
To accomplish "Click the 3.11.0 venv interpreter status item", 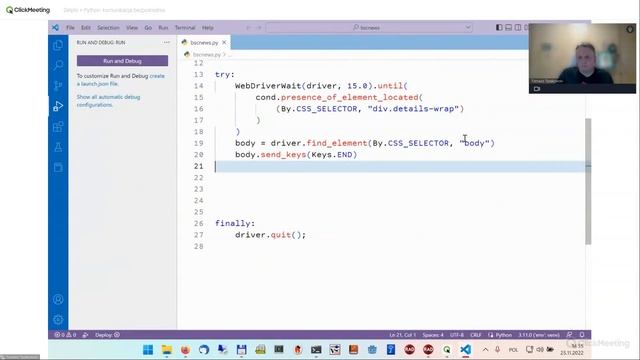I will (x=539, y=335).
